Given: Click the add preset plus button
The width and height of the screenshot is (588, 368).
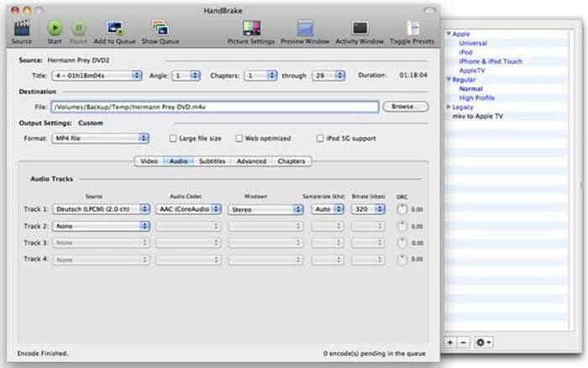Looking at the screenshot, I should pos(451,342).
